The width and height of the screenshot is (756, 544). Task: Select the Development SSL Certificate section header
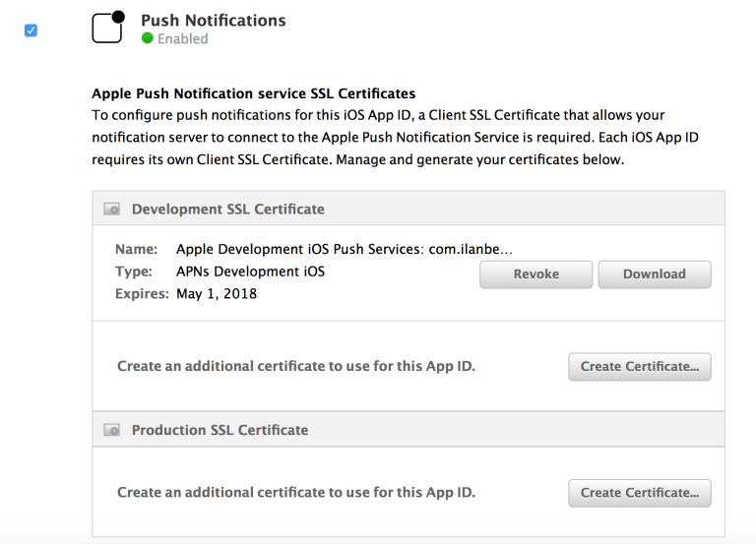[x=227, y=209]
